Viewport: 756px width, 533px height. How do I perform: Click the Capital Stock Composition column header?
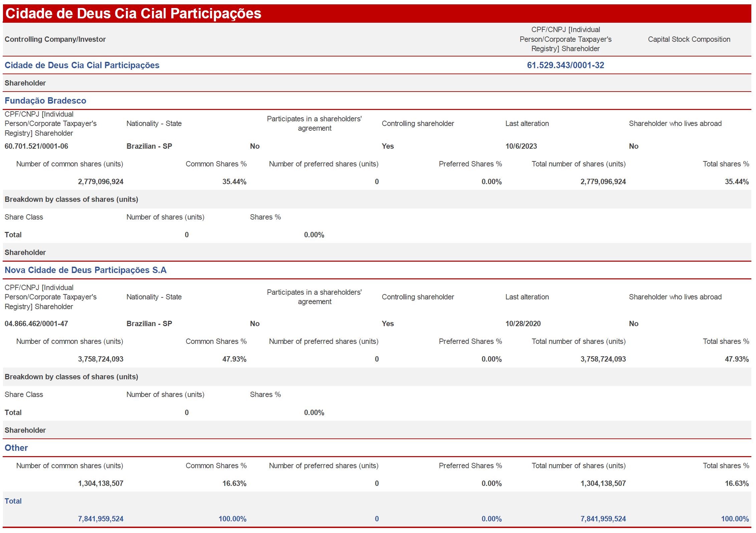point(689,39)
